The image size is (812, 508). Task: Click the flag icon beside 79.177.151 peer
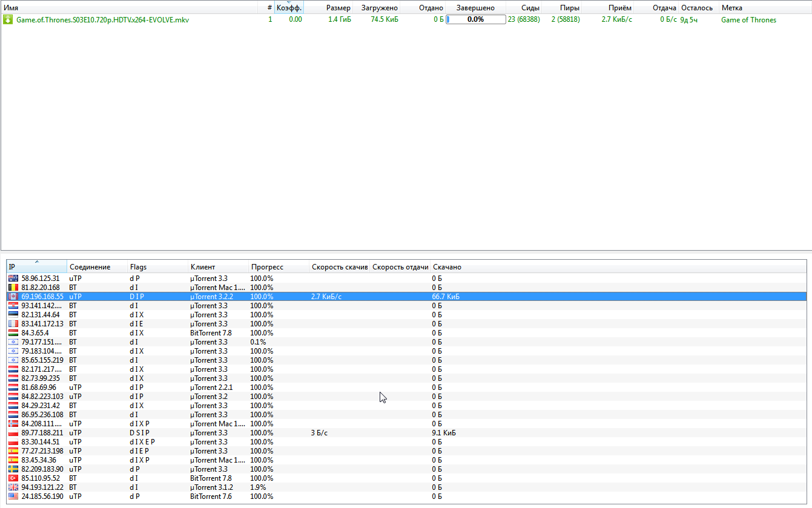13,342
